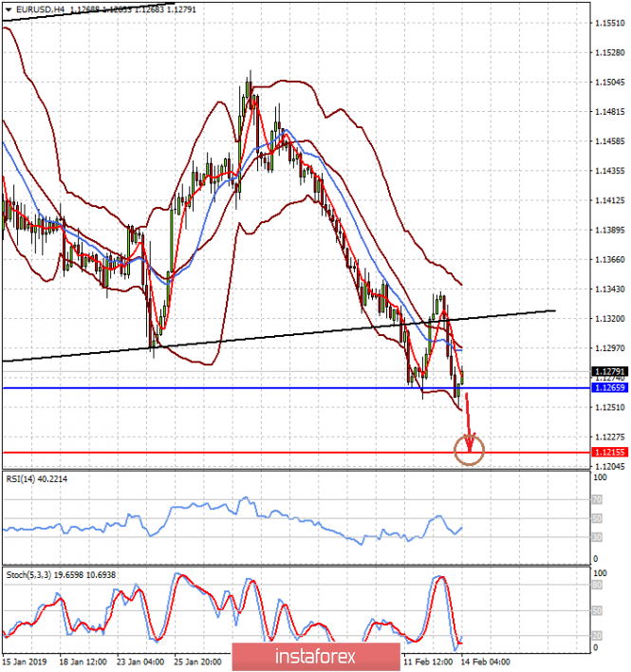Click the triangle arrow beside EURUSD,H4
631x672 pixels.
click(8, 9)
